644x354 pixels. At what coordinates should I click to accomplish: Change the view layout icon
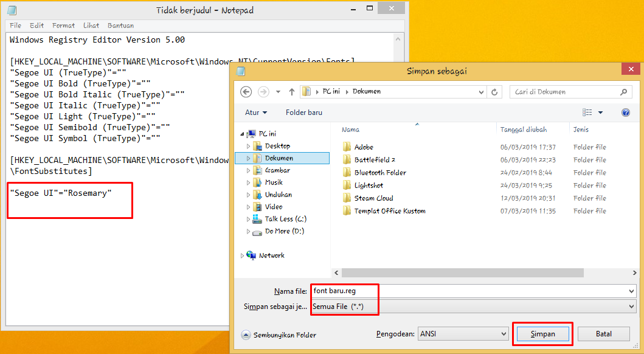point(587,113)
